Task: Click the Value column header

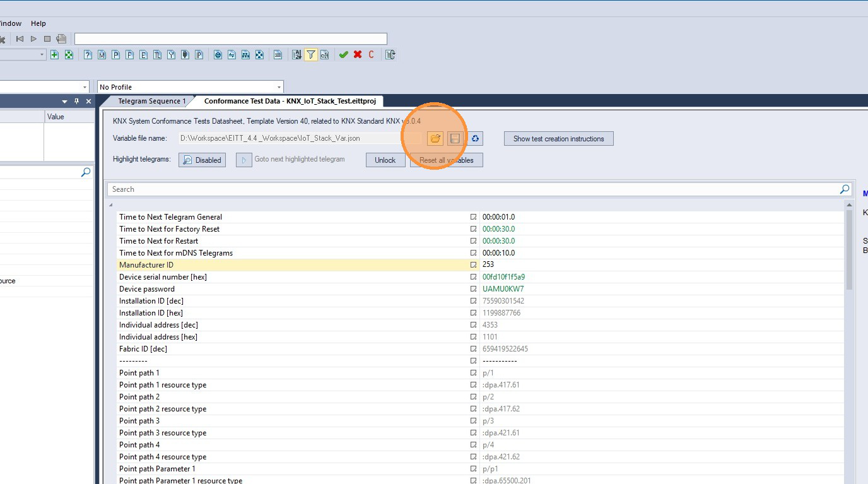Action: [x=69, y=117]
